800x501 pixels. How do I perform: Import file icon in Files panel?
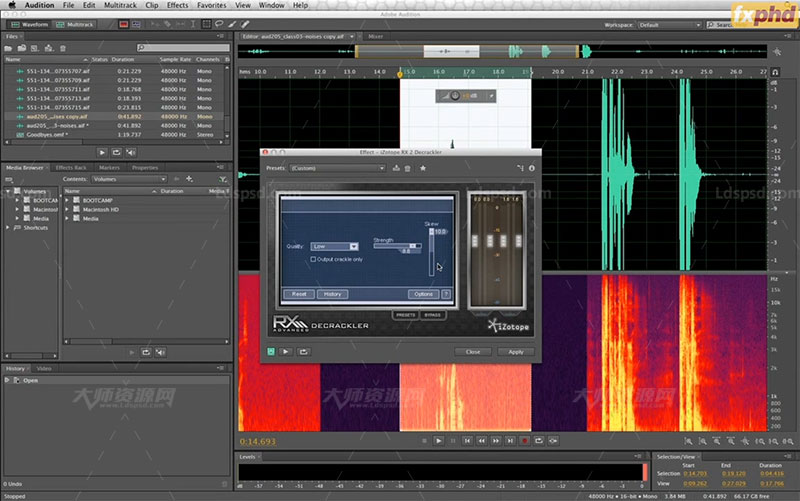(21, 48)
